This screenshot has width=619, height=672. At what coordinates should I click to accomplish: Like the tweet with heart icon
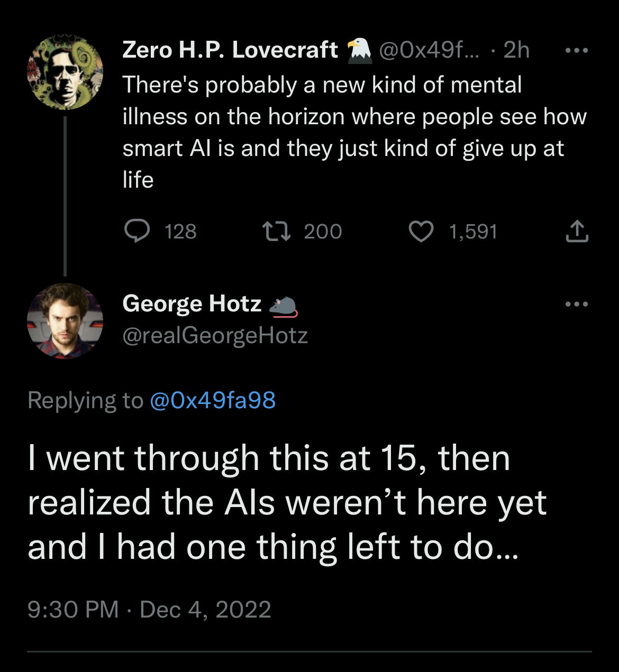422,232
